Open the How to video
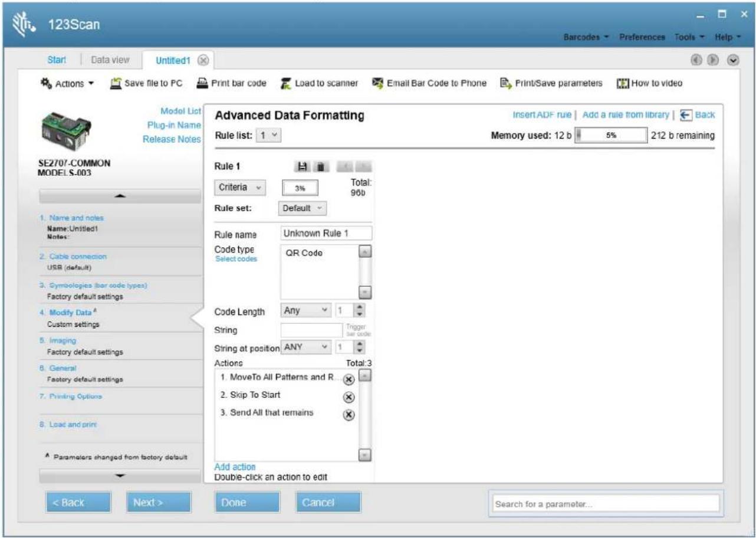756x538 pixels. tap(649, 83)
